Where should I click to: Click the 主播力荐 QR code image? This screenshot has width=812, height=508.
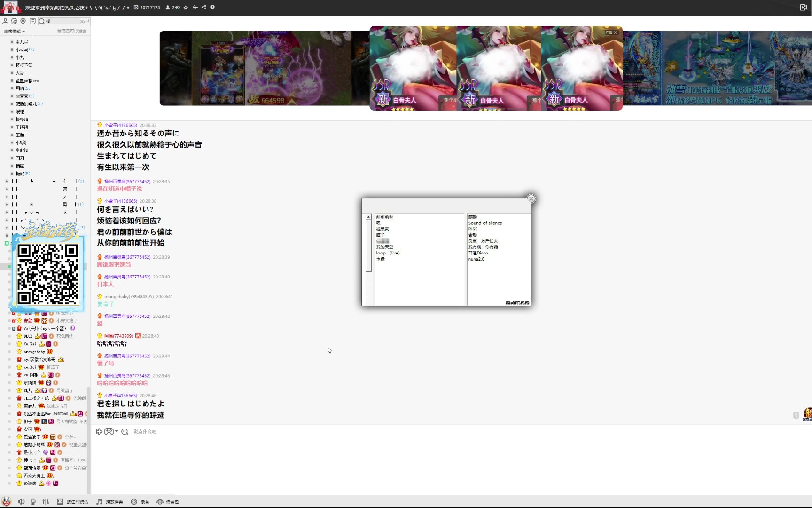(x=47, y=274)
